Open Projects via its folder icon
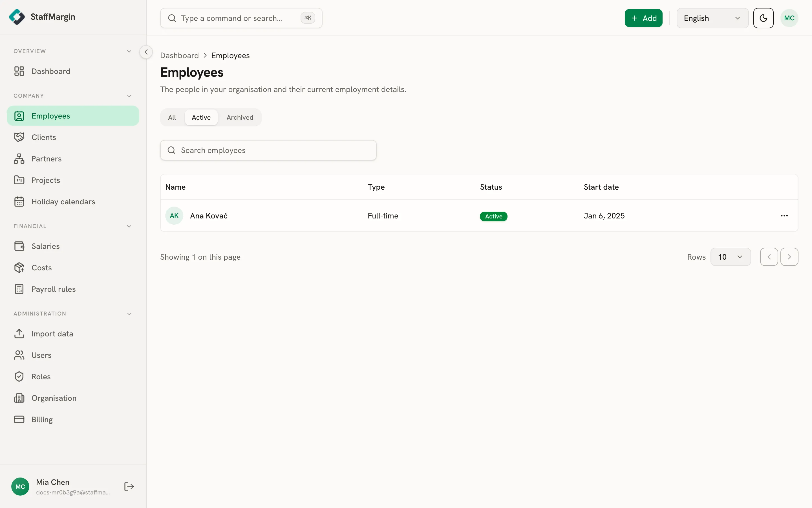This screenshot has height=508, width=812. [19, 180]
